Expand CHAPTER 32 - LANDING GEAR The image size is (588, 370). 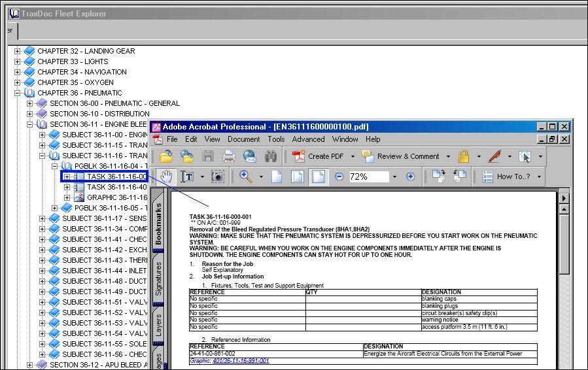pyautogui.click(x=17, y=51)
